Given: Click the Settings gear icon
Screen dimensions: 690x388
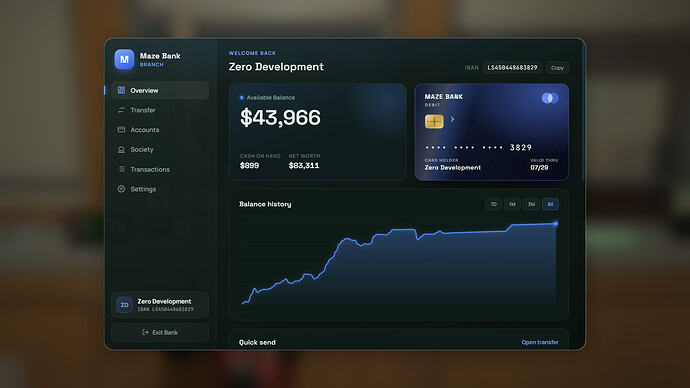Looking at the screenshot, I should coord(121,189).
